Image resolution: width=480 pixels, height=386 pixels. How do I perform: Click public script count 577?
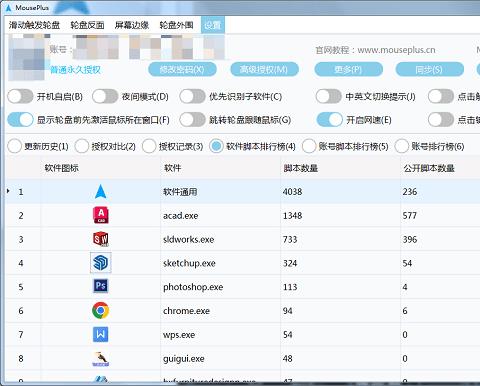[410, 216]
